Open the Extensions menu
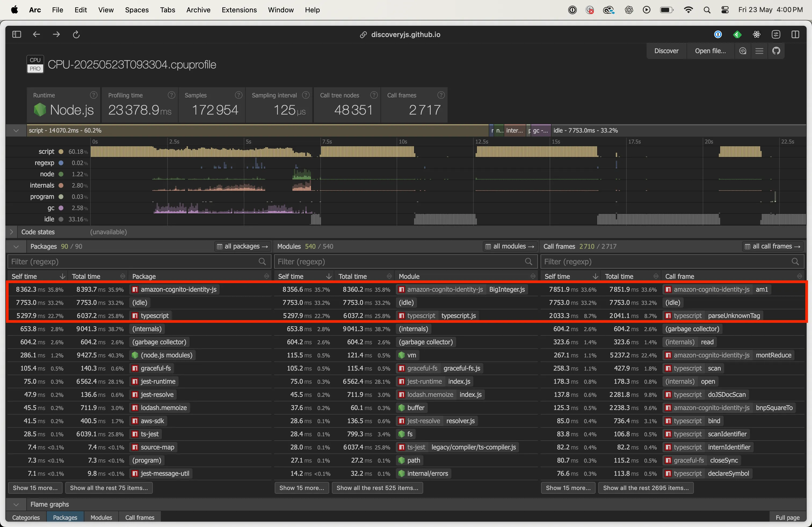This screenshot has width=812, height=527. pyautogui.click(x=239, y=10)
